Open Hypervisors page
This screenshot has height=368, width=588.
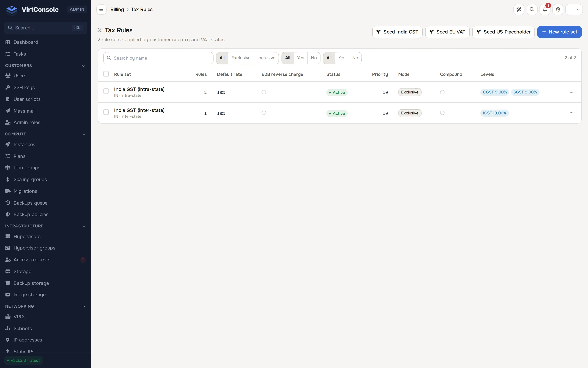[x=45, y=236]
